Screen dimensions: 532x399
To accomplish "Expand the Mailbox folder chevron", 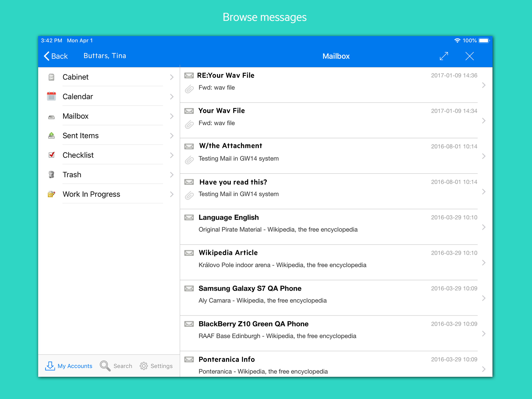I will [172, 116].
